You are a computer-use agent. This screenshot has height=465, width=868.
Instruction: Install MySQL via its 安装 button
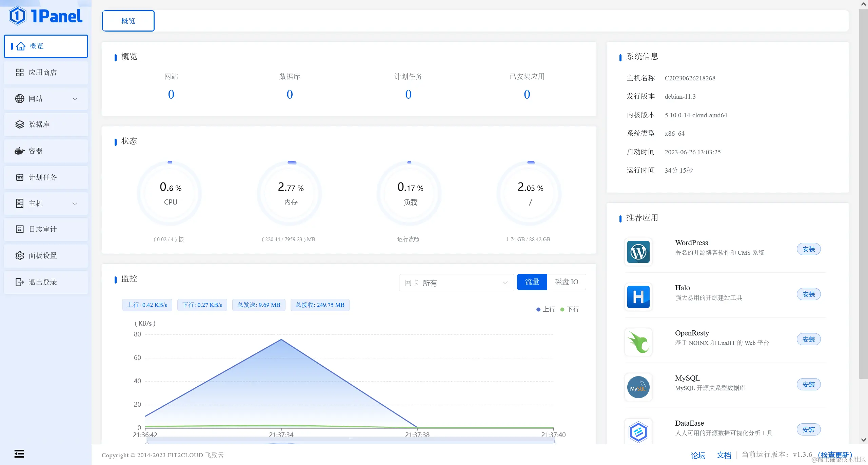[808, 384]
